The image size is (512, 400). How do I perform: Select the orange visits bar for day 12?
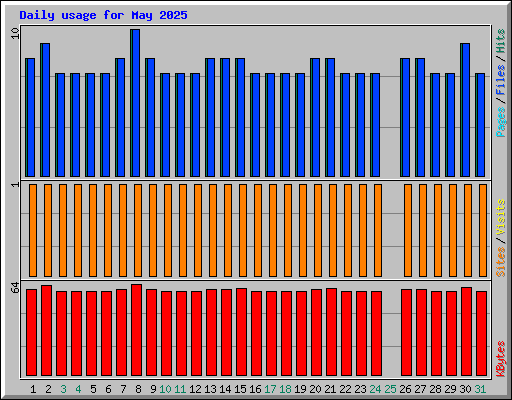point(198,230)
